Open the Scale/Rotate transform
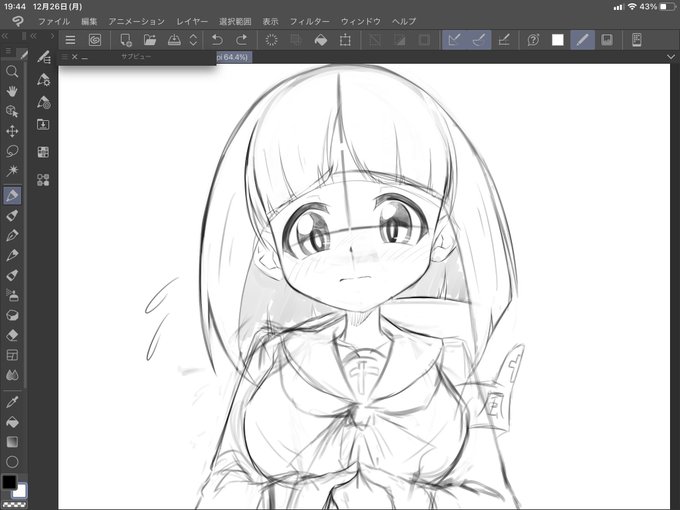 pyautogui.click(x=345, y=40)
